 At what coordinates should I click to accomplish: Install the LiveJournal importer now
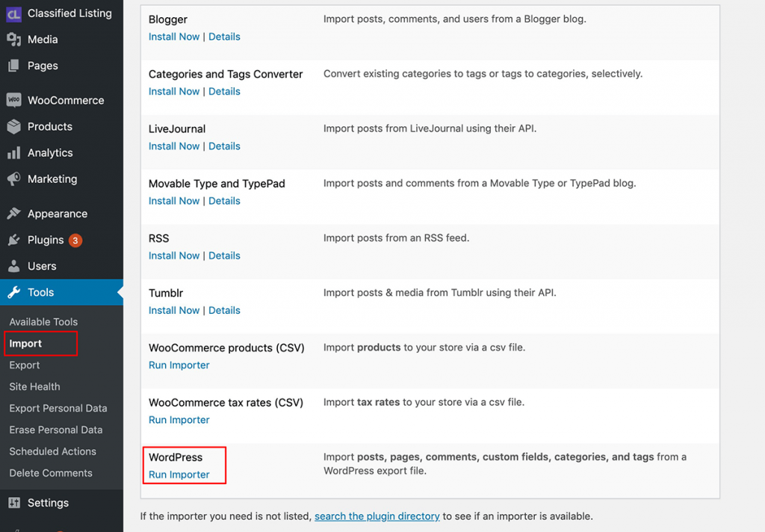point(174,146)
